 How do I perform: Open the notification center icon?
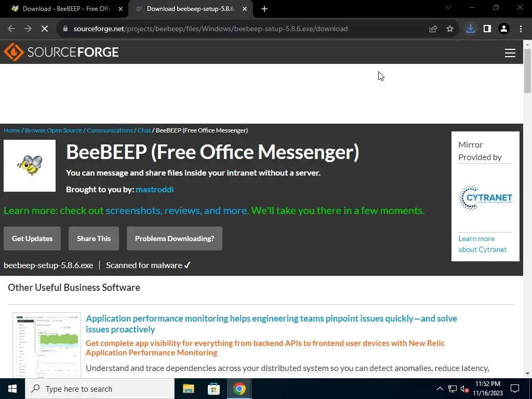tap(515, 389)
